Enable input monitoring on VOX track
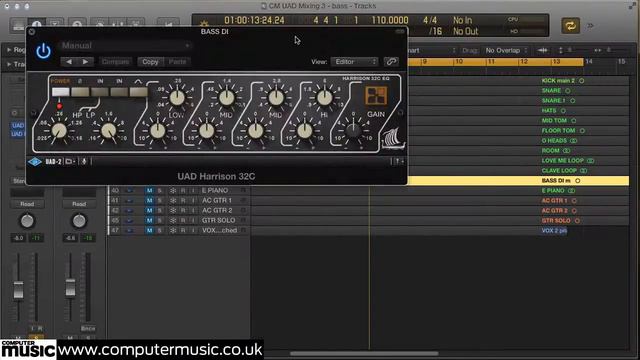This screenshot has width=640, height=360. pyautogui.click(x=193, y=231)
